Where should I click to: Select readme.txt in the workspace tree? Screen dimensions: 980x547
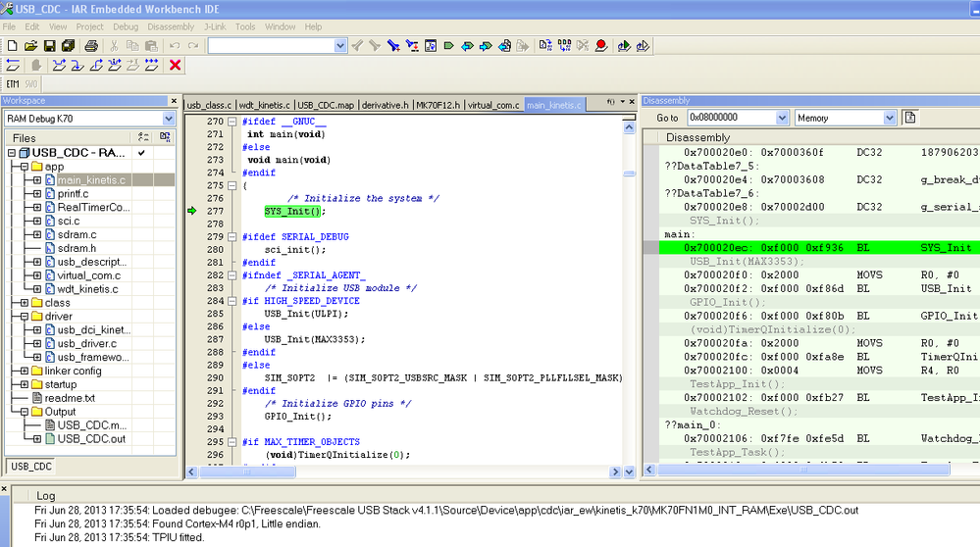pos(69,398)
